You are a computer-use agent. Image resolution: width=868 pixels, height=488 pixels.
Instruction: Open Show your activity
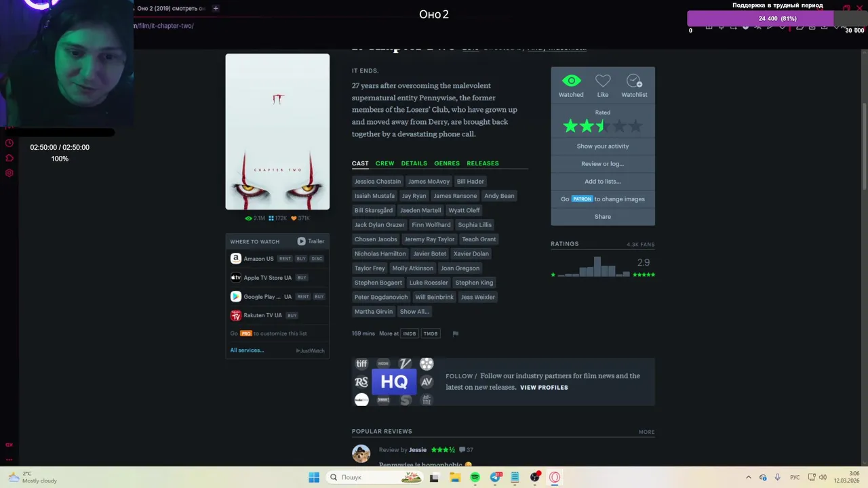(603, 146)
